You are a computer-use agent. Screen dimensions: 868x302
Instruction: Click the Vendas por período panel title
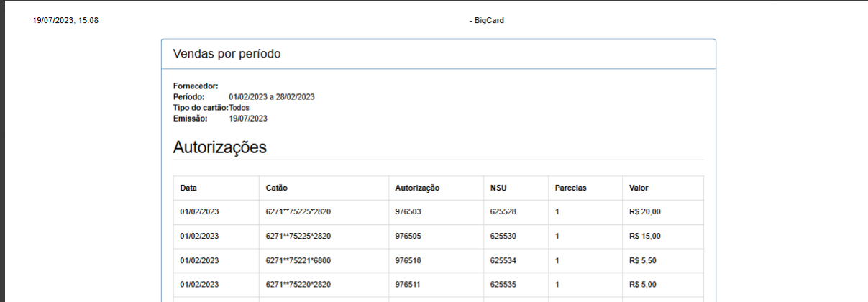point(227,54)
